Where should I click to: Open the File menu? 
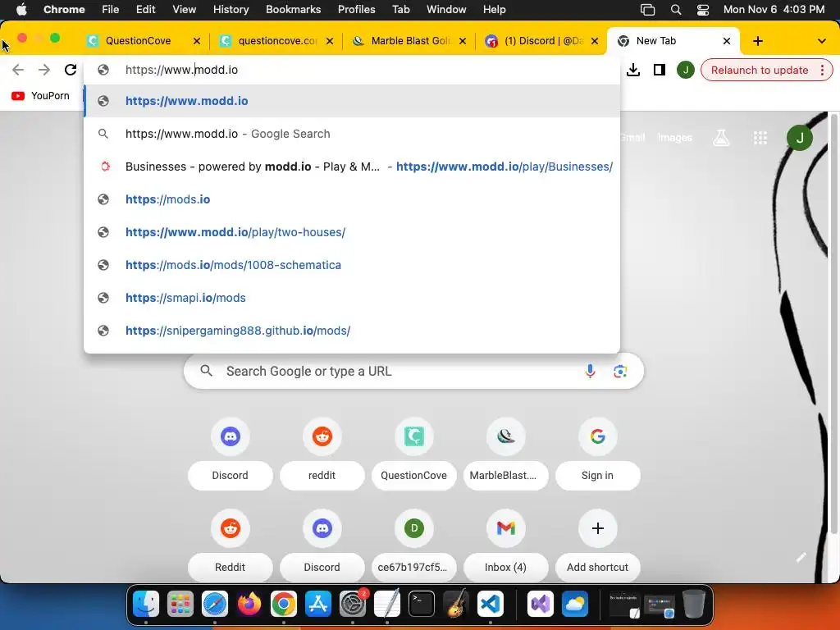click(111, 9)
